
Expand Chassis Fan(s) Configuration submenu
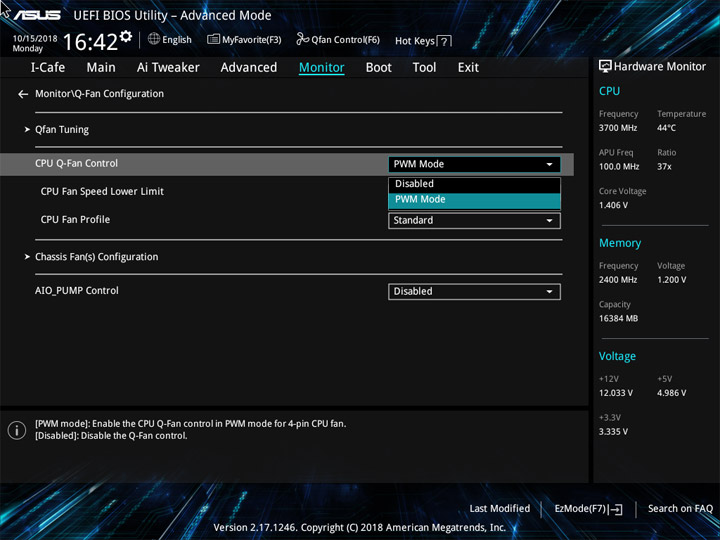(x=96, y=257)
